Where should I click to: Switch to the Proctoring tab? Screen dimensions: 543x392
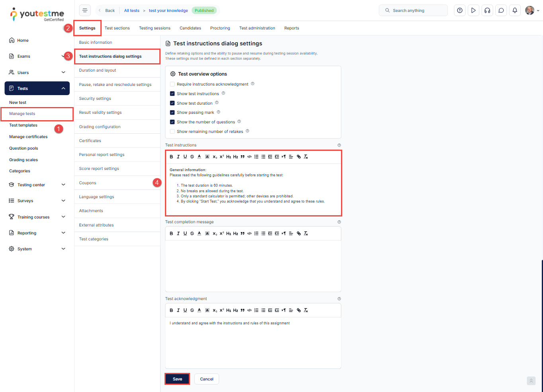(x=220, y=28)
